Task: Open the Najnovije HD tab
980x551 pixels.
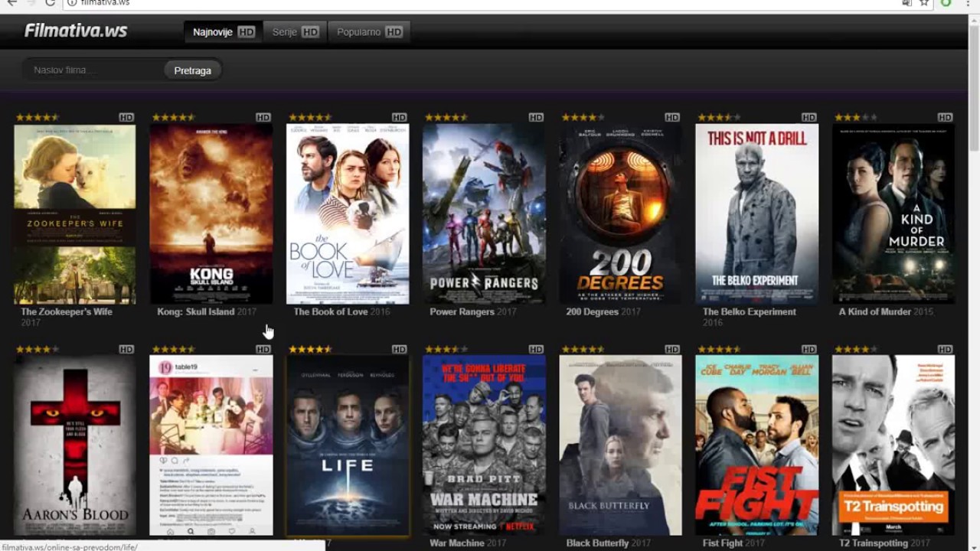Action: [223, 32]
